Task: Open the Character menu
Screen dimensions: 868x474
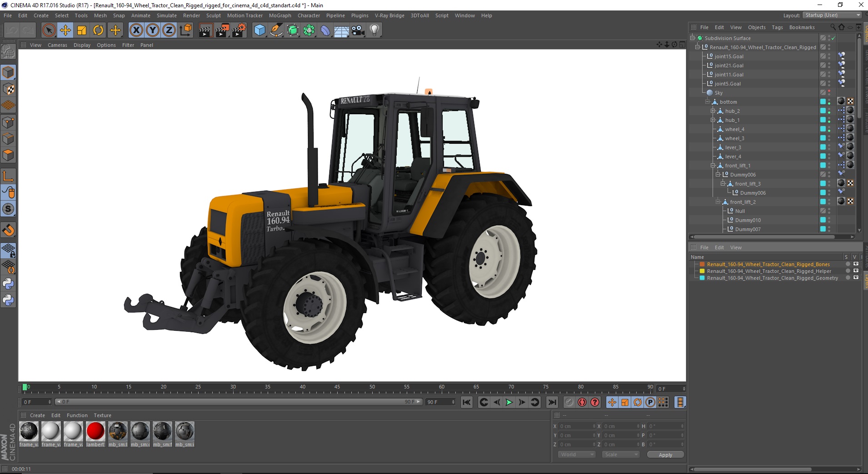Action: (x=309, y=15)
